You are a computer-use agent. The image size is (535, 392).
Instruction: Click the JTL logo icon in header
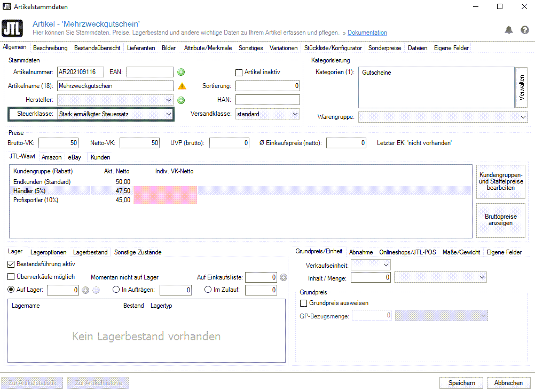click(x=12, y=29)
